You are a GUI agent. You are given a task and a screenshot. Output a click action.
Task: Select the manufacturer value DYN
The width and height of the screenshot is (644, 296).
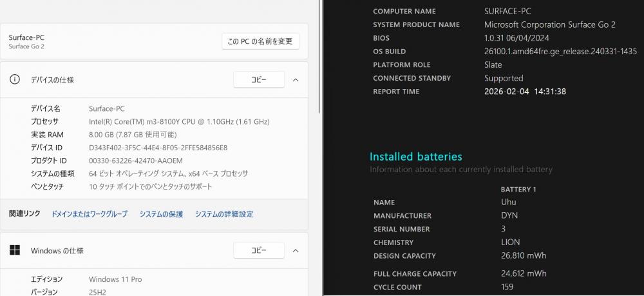[x=509, y=215]
